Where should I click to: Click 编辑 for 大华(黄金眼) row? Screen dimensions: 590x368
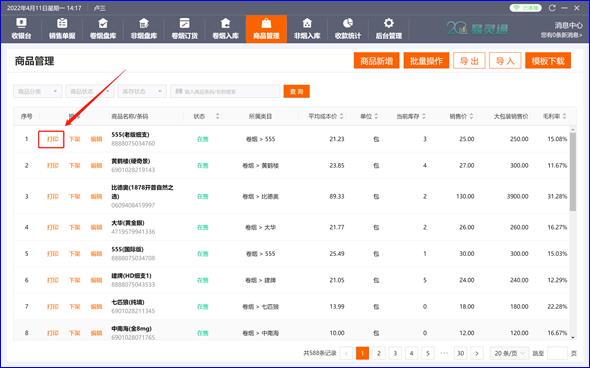pos(96,227)
